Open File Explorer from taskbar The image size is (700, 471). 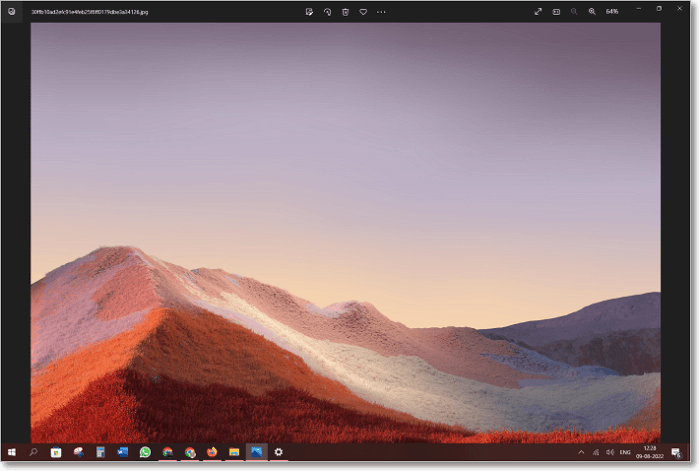[234, 452]
